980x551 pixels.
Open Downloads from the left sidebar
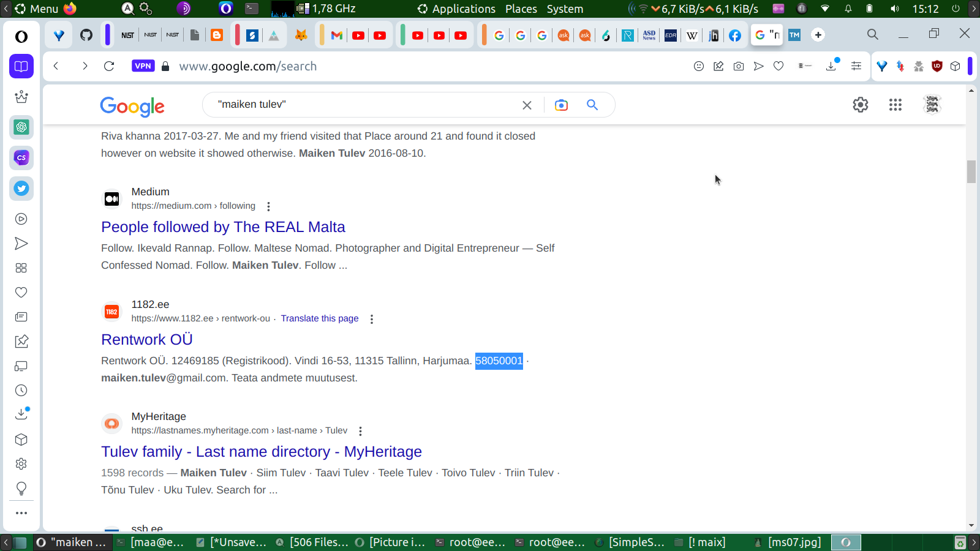click(x=21, y=414)
